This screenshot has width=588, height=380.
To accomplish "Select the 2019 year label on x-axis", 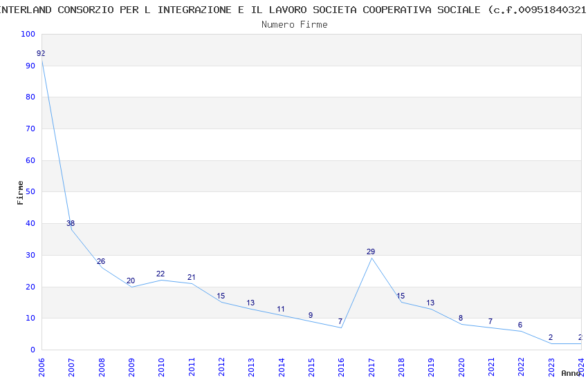I will click(432, 368).
